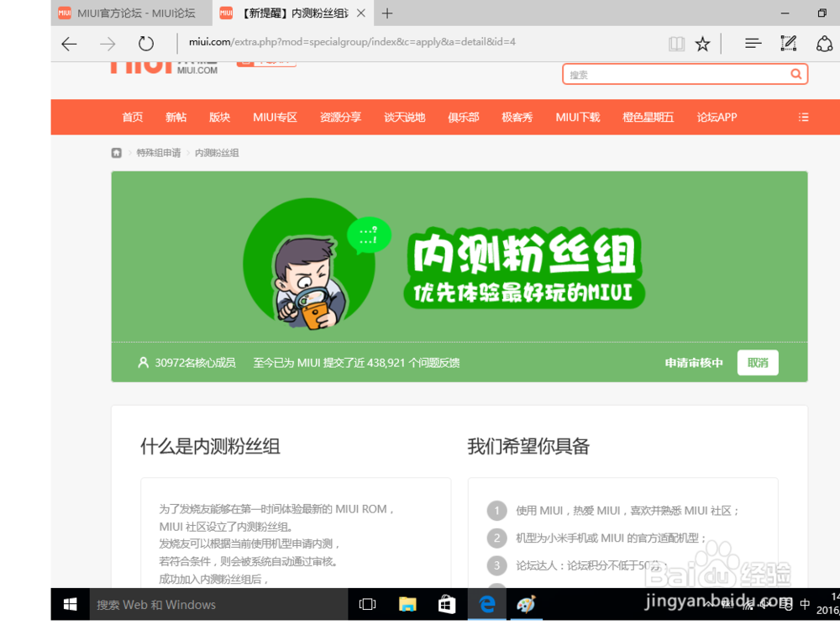Click the 搜索 Web 和 Windows taskbar box

pyautogui.click(x=218, y=604)
